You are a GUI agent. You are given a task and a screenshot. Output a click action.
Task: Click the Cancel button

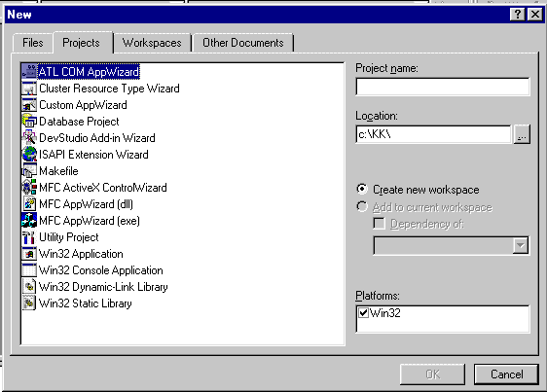point(506,374)
